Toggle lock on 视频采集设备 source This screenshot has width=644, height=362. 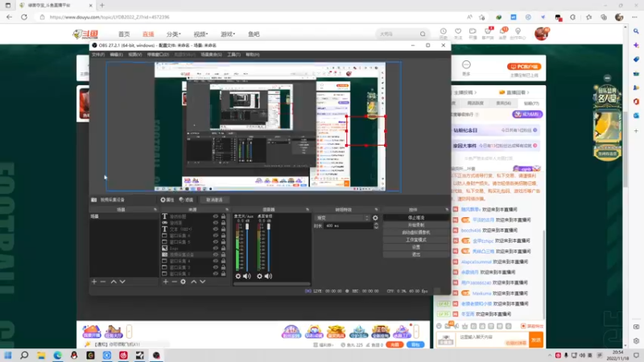(x=224, y=254)
